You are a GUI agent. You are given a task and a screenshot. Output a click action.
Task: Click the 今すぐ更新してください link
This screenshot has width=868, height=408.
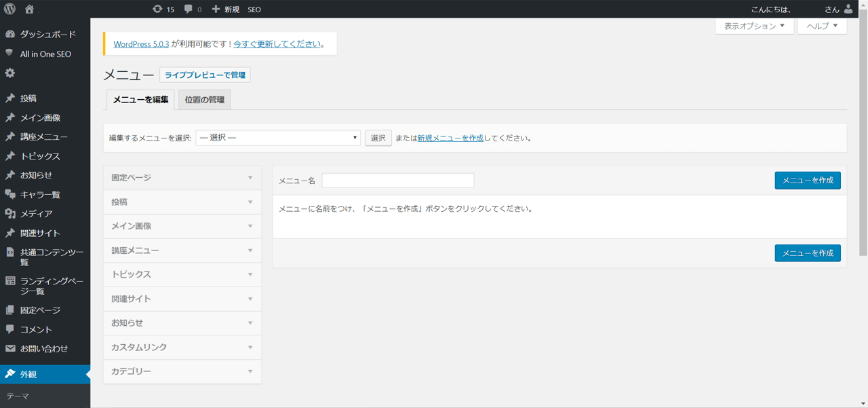click(277, 44)
